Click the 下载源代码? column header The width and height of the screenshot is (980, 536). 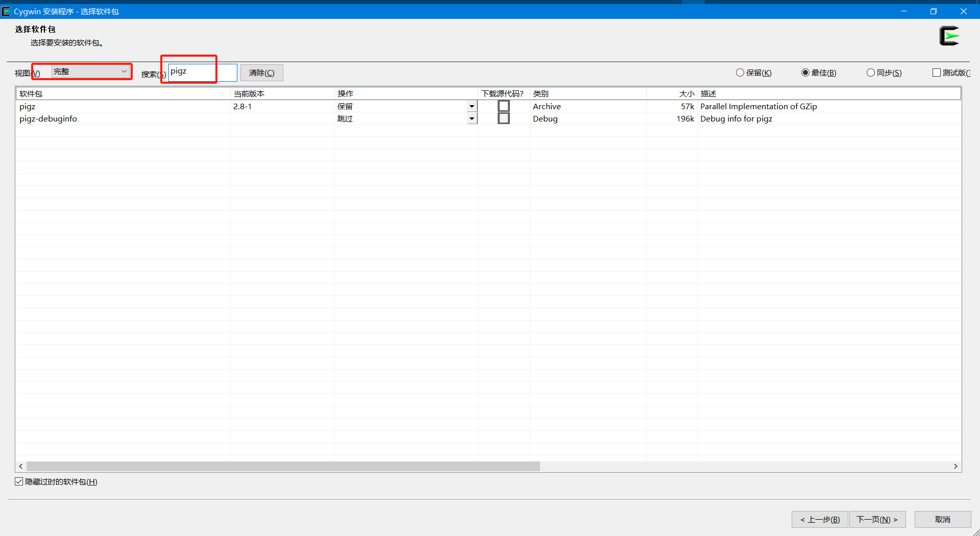[x=504, y=93]
